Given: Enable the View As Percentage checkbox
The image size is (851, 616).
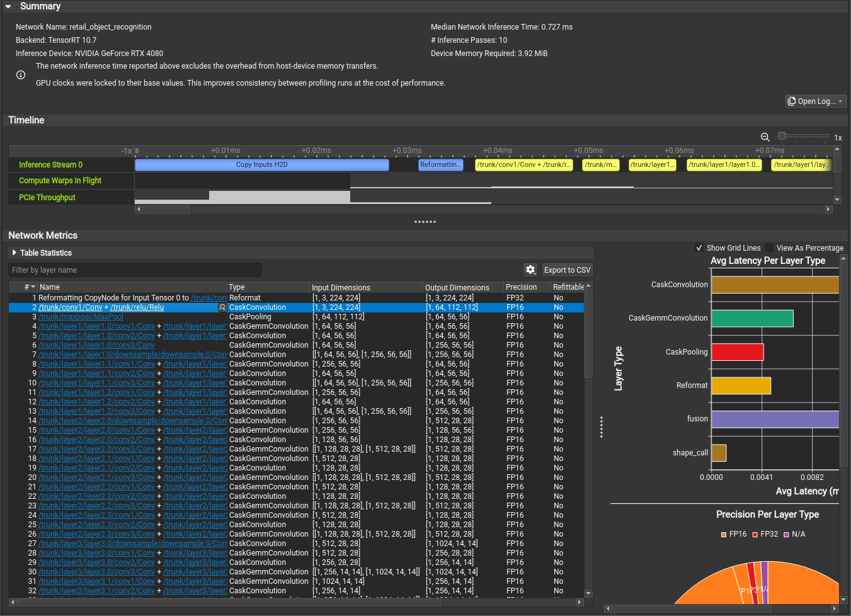Looking at the screenshot, I should point(769,248).
